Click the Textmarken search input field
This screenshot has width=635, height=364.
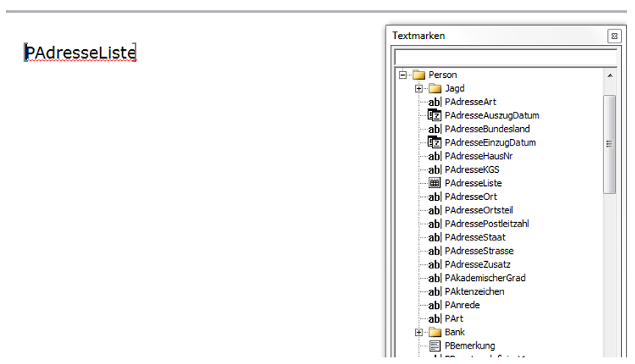point(505,57)
